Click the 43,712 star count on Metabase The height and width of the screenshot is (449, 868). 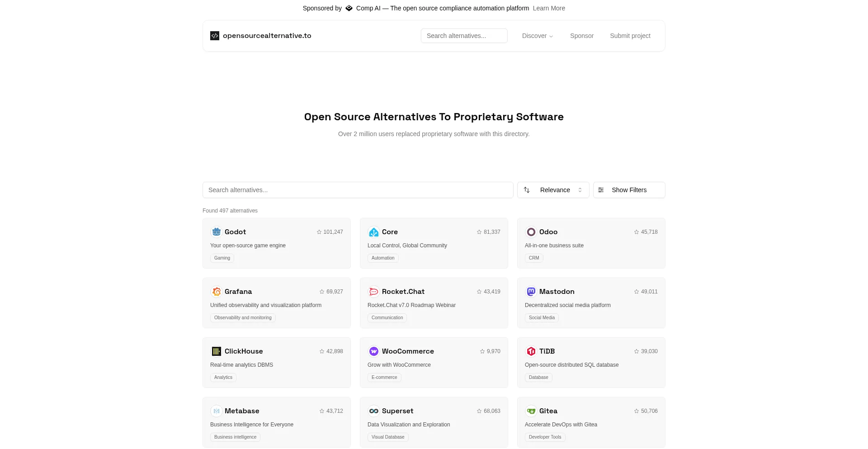tap(335, 411)
